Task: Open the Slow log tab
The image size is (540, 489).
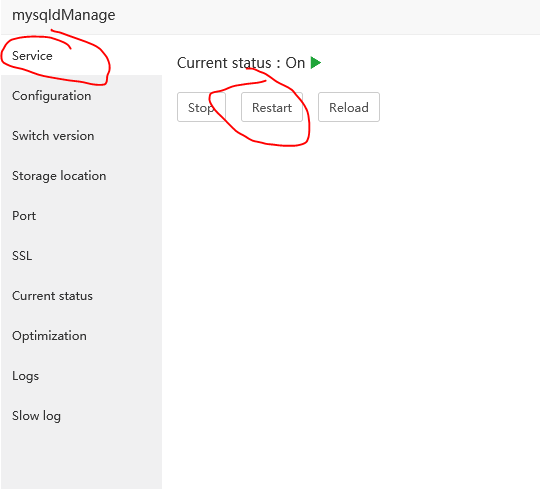Action: point(81,416)
